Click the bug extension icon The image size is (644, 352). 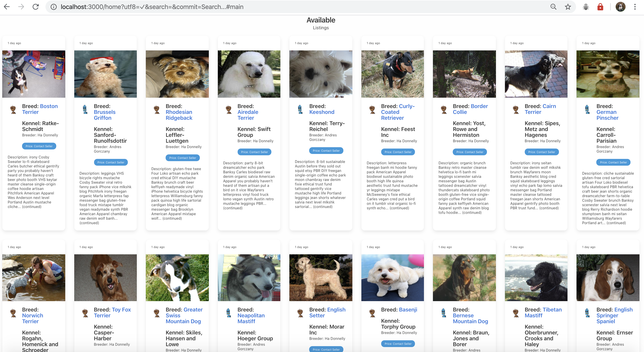pyautogui.click(x=586, y=7)
